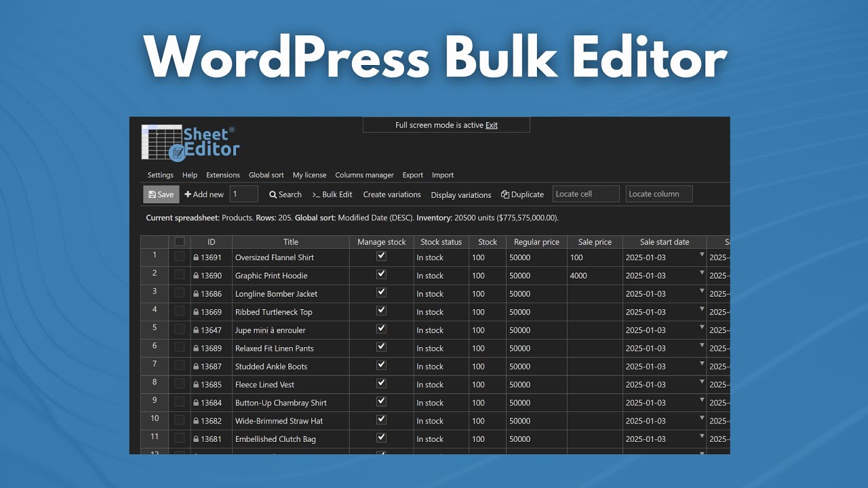Click the Regular price column header
This screenshot has height=488, width=868.
537,242
